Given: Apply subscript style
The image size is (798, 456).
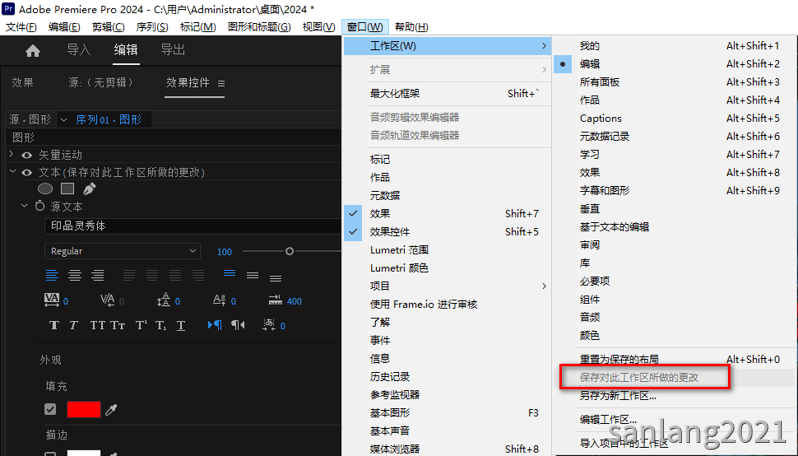Looking at the screenshot, I should tap(161, 325).
